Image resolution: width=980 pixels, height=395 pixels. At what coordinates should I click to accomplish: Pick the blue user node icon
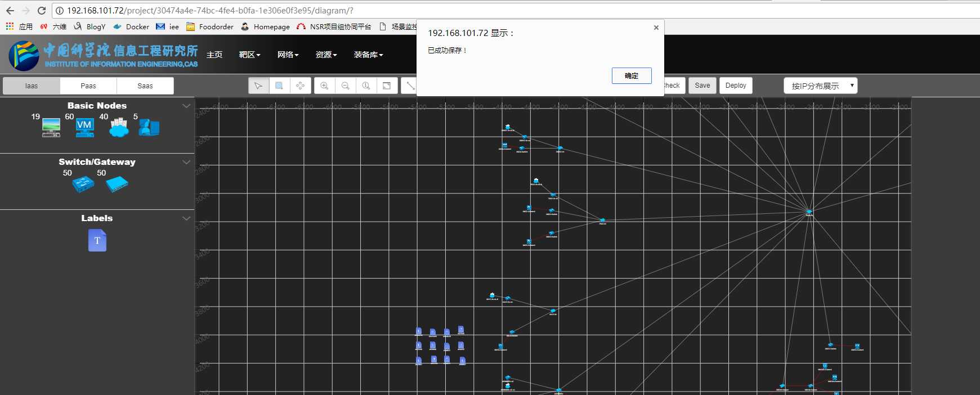(149, 127)
